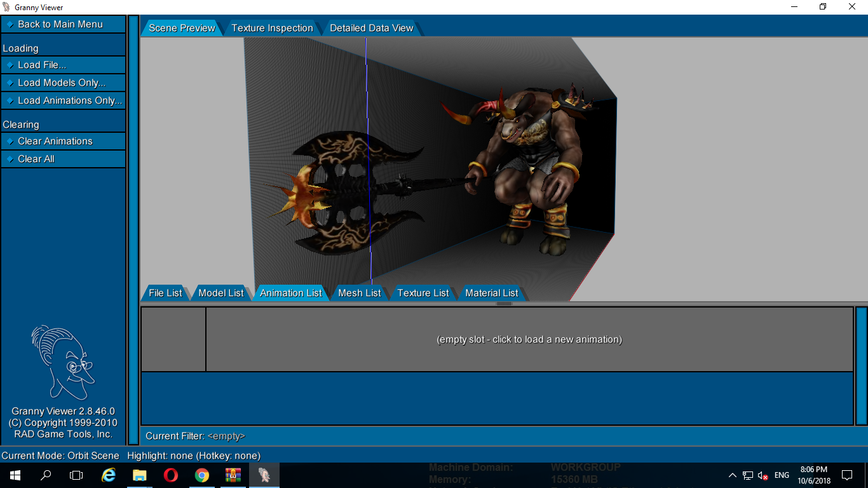Click the Highlight: none status text

194,456
